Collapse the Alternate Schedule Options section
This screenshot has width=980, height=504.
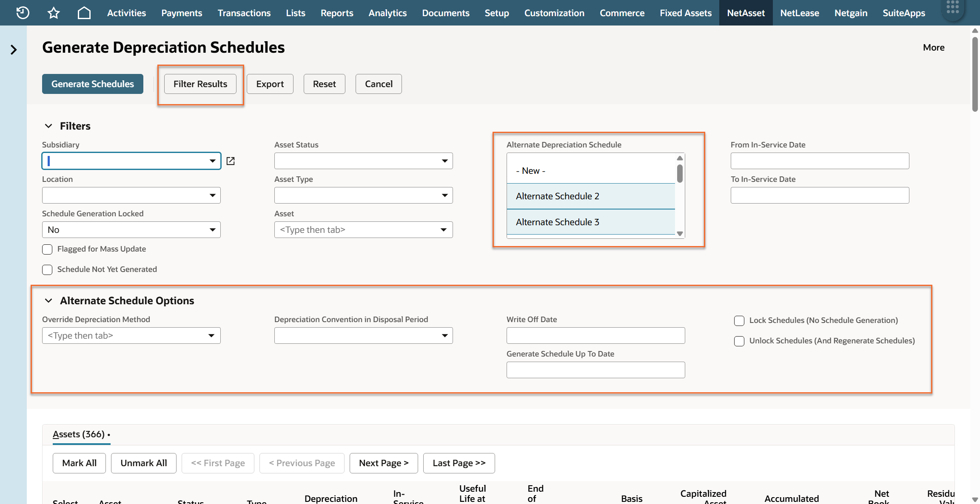(x=48, y=301)
